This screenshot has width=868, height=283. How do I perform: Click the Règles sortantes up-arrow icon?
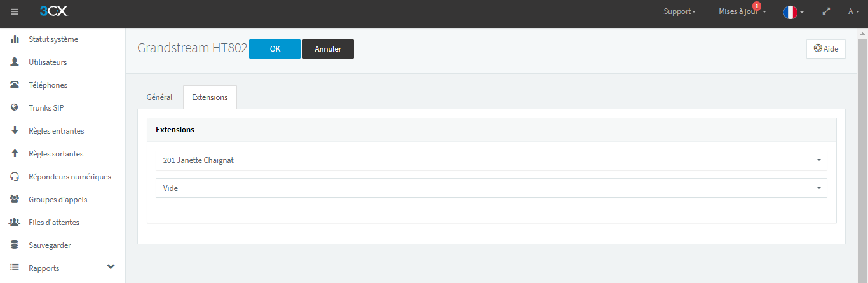coord(15,154)
